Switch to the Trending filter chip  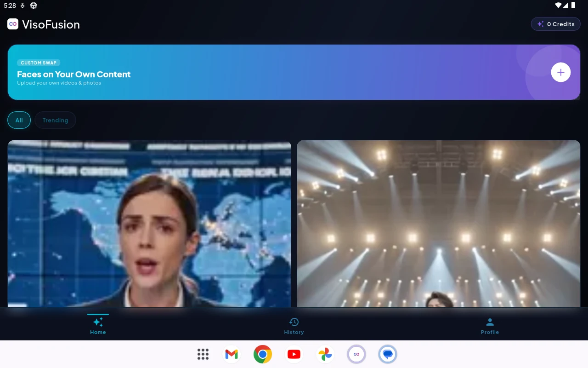coord(55,120)
